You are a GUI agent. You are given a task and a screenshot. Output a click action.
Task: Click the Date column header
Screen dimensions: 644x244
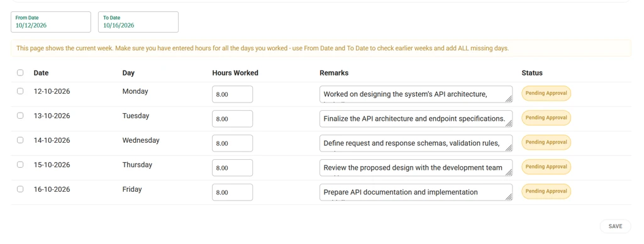click(41, 73)
